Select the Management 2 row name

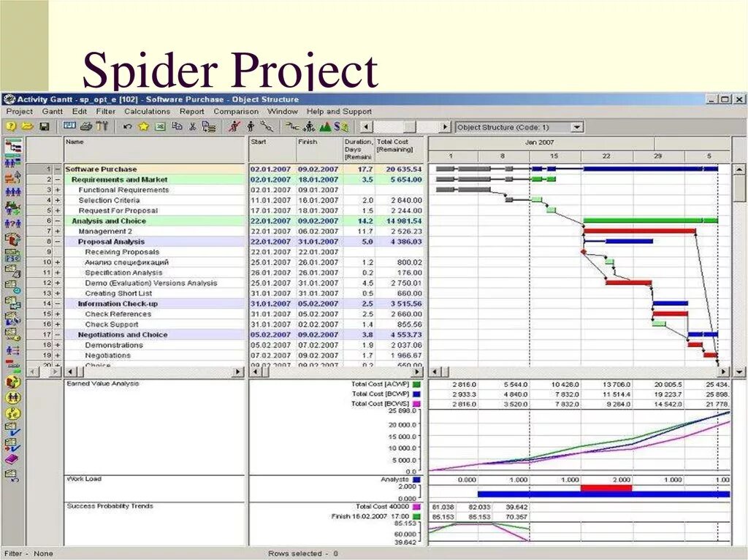[x=105, y=231]
